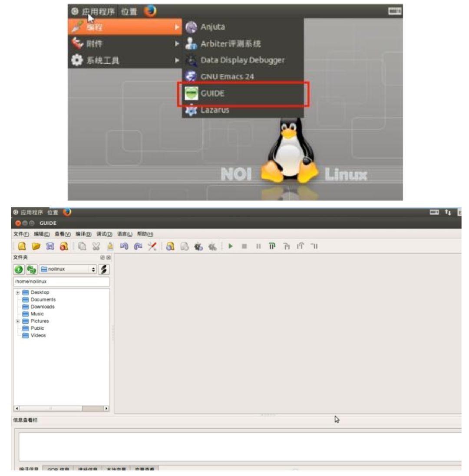
Task: Select the Public folder in tree
Action: pos(37,328)
